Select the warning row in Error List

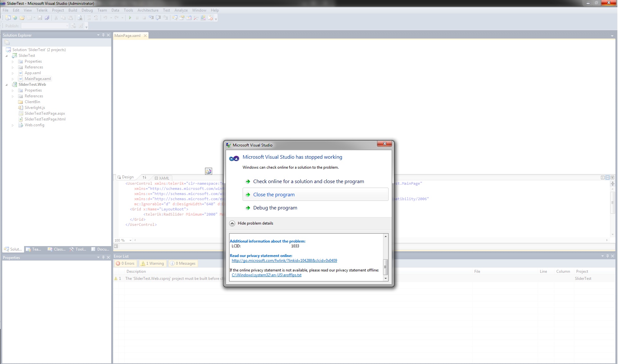(x=364, y=279)
